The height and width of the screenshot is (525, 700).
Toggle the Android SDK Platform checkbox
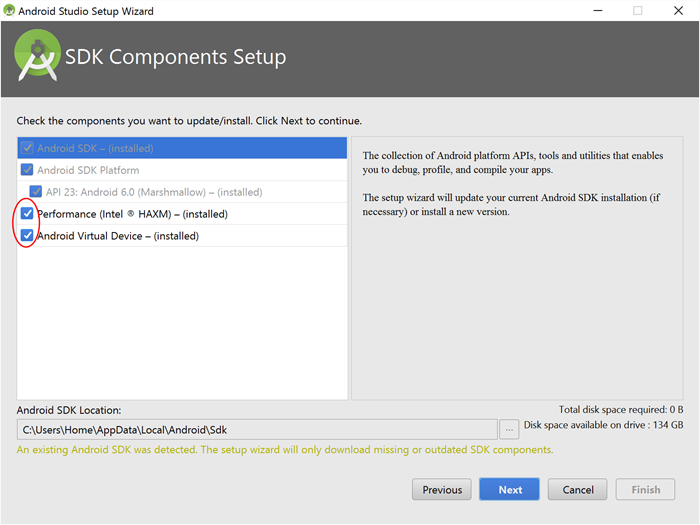click(x=27, y=170)
